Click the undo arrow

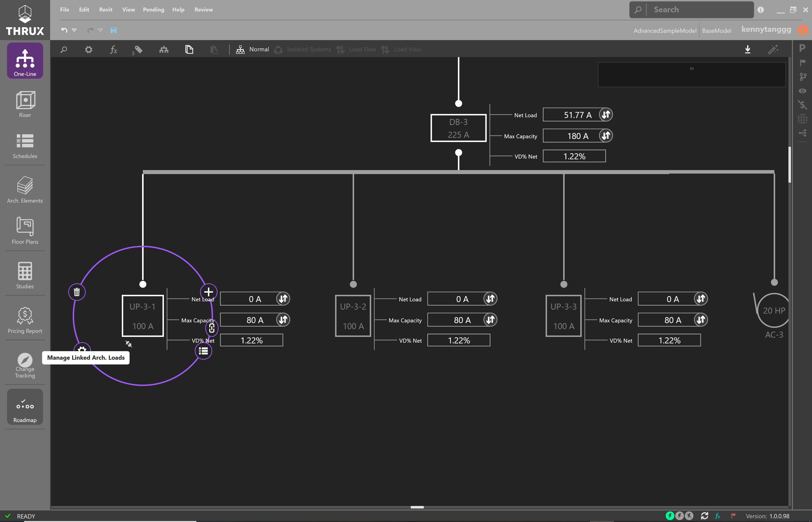(64, 30)
